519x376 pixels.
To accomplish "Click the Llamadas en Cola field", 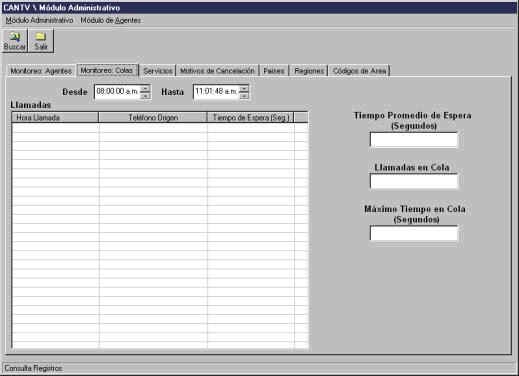I will (x=414, y=182).
